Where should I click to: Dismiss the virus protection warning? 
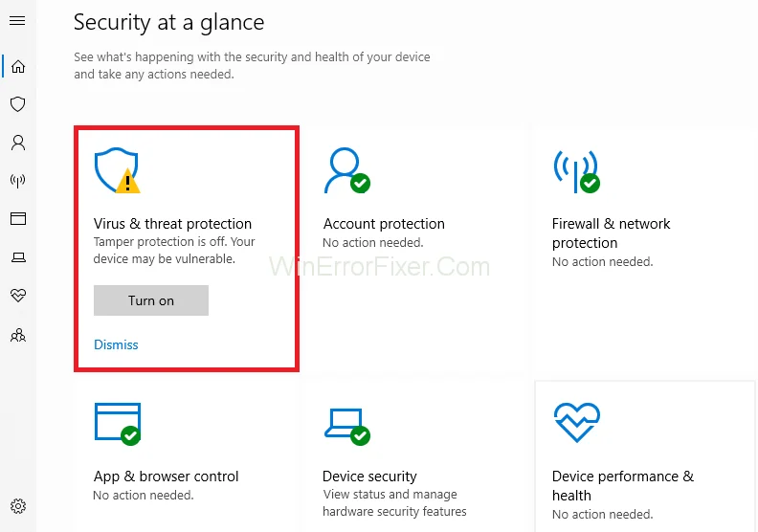pyautogui.click(x=116, y=344)
